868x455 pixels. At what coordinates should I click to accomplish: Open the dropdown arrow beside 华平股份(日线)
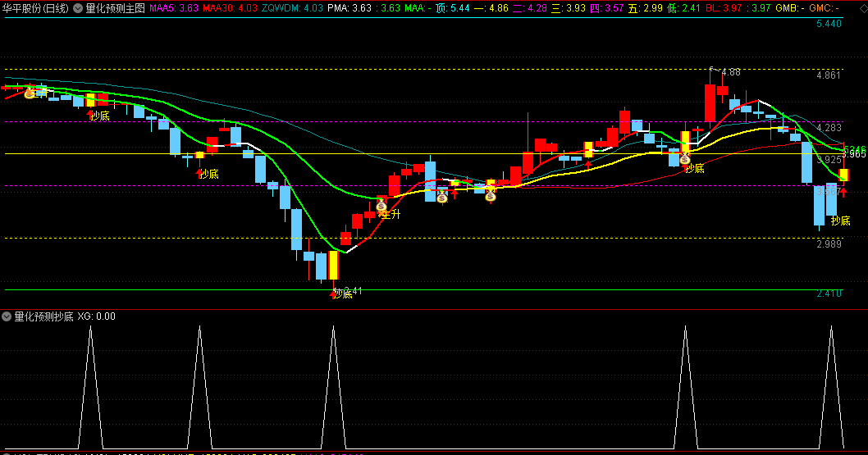click(x=78, y=8)
